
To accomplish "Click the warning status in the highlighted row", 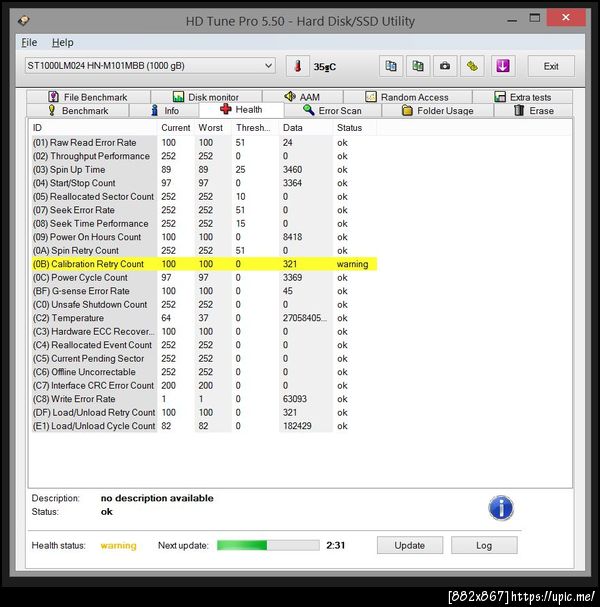I will point(352,264).
